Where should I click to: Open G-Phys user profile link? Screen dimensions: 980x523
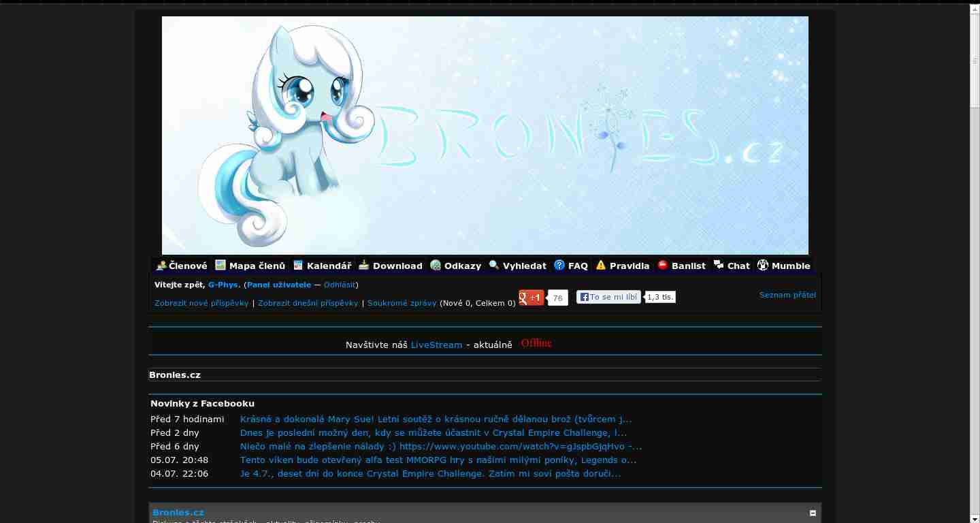(x=223, y=285)
